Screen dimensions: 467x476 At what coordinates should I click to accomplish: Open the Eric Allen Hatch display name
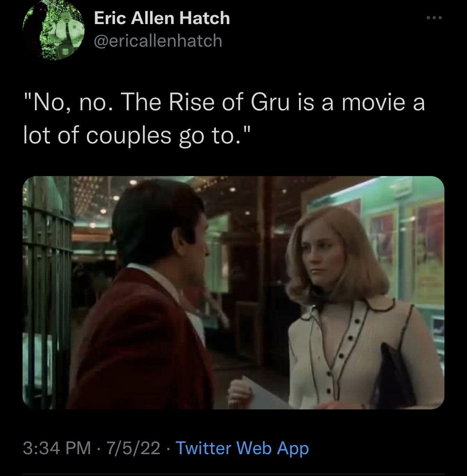point(162,18)
